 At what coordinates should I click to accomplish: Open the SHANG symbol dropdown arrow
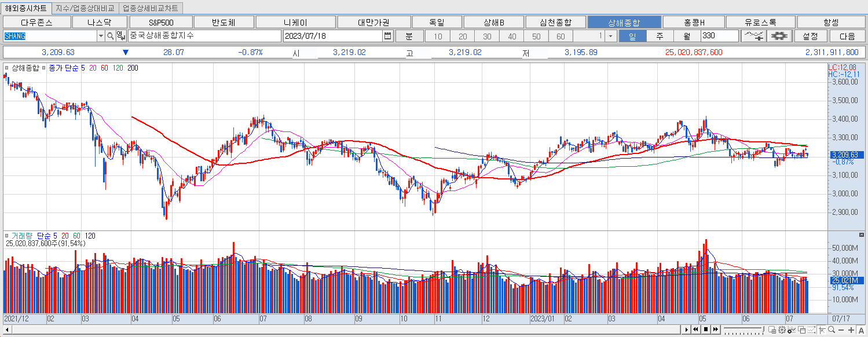101,35
